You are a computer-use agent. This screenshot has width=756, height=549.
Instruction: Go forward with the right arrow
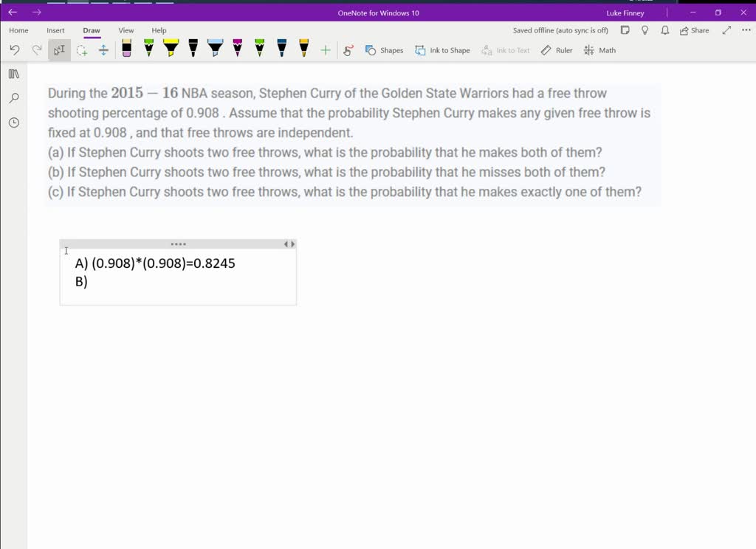pos(37,12)
